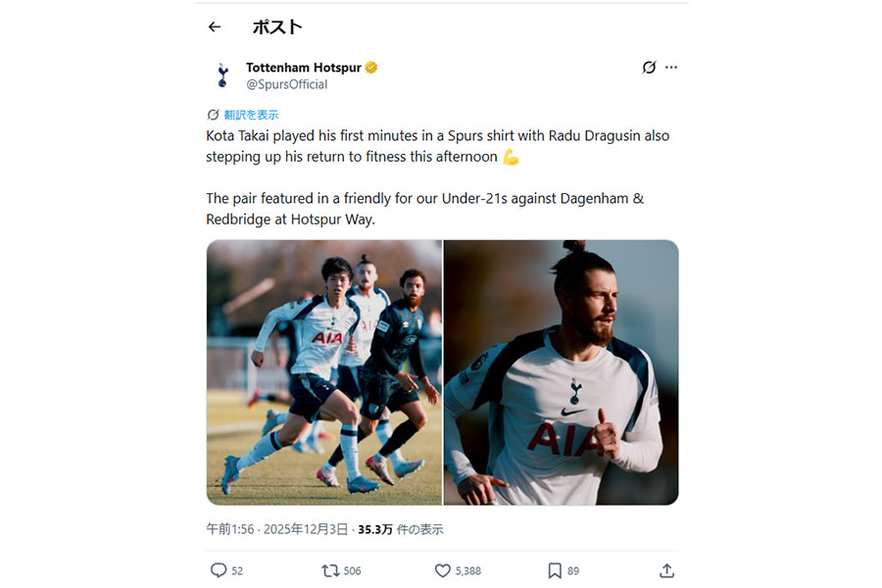Screen dimensions: 882x588
Task: Click the reply speech bubble icon
Action: [x=218, y=570]
